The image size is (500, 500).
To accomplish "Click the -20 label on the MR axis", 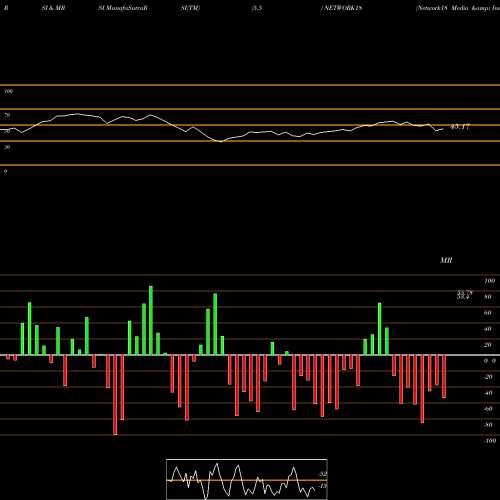I will 488,377.
